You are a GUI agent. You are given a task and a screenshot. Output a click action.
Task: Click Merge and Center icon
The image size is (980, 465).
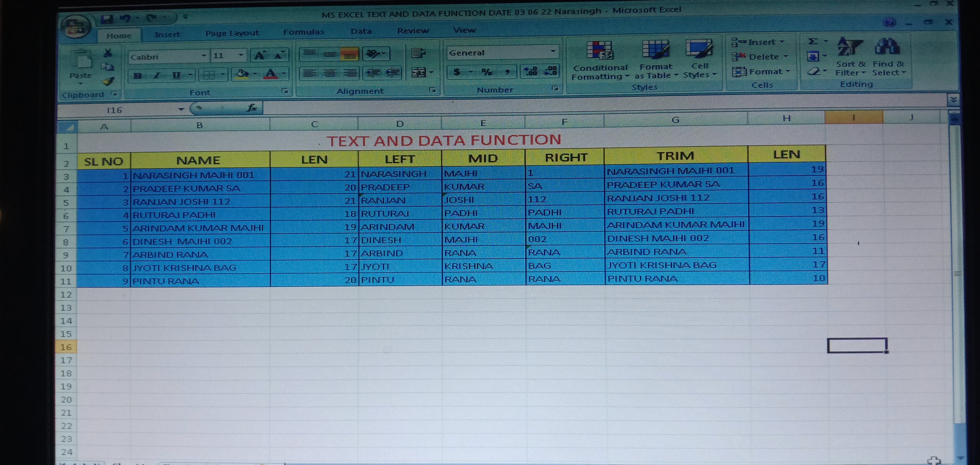[x=419, y=72]
